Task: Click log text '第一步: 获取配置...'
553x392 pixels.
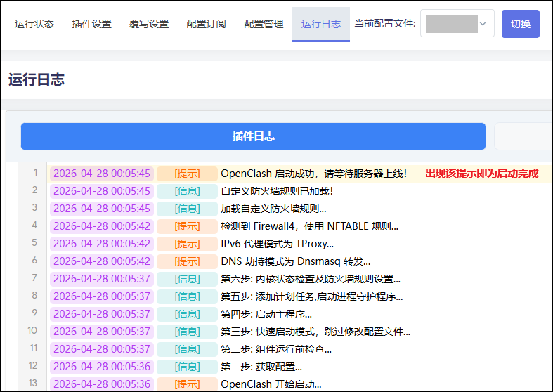Action: coord(261,367)
